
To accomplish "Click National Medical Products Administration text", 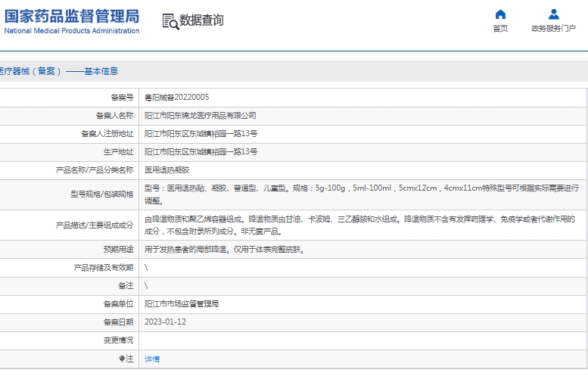I will click(x=72, y=31).
